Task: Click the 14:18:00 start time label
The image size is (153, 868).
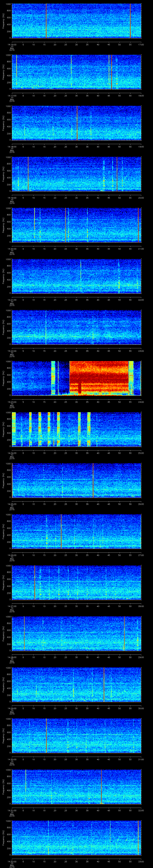Action: click(x=12, y=147)
